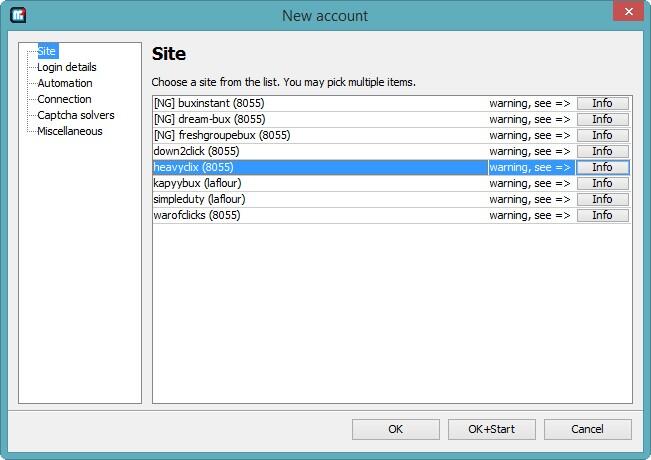Pick the simpleduty (laflour) site
Viewport: 651px width, 460px height.
tap(199, 199)
